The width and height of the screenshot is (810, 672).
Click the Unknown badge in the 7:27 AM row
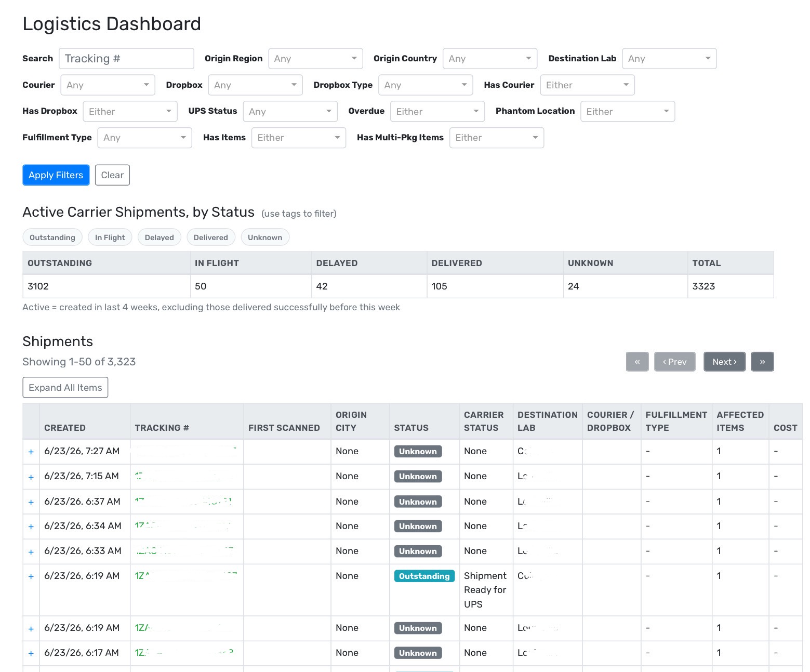(x=418, y=452)
